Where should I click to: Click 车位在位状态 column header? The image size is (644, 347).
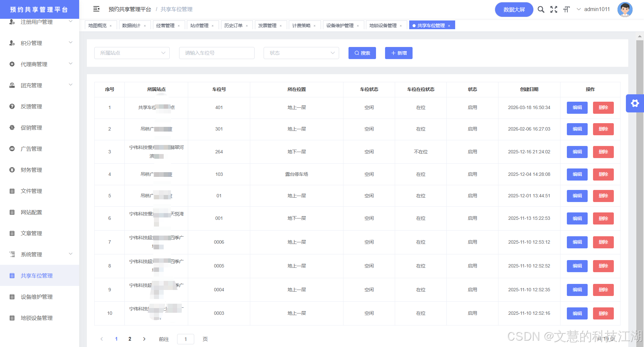point(421,89)
